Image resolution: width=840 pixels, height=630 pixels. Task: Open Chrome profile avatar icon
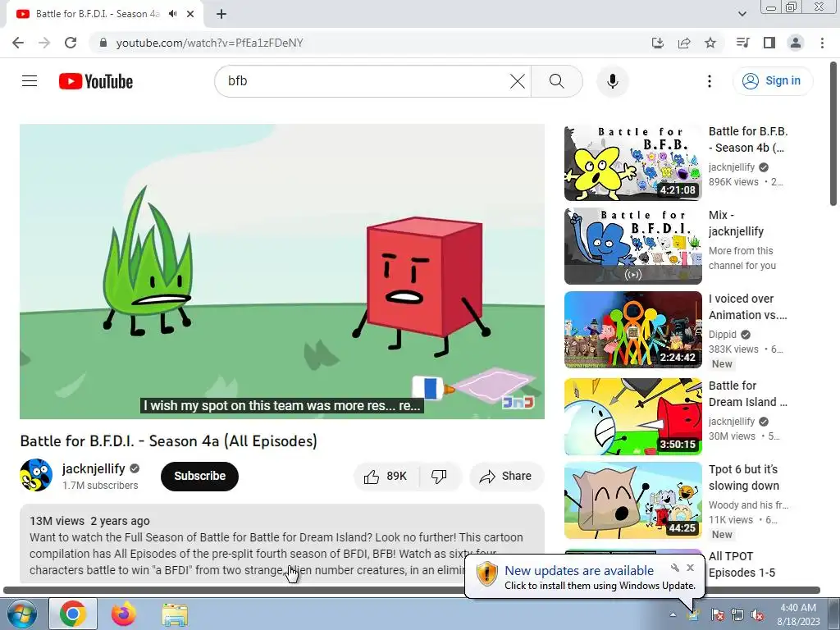(796, 43)
